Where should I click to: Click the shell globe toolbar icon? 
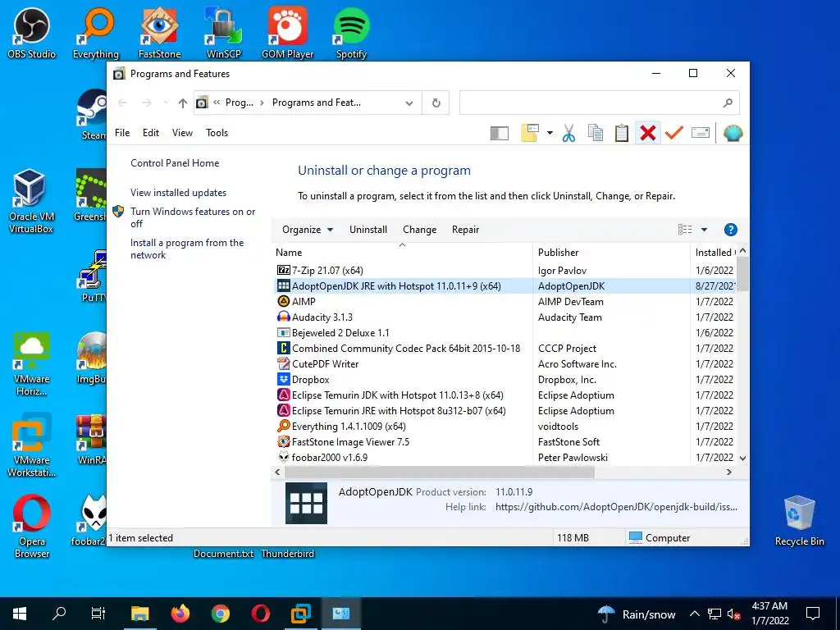(733, 133)
